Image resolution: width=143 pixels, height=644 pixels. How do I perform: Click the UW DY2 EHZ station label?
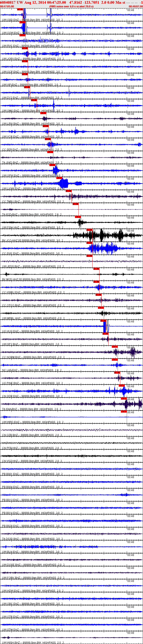(x=32, y=98)
